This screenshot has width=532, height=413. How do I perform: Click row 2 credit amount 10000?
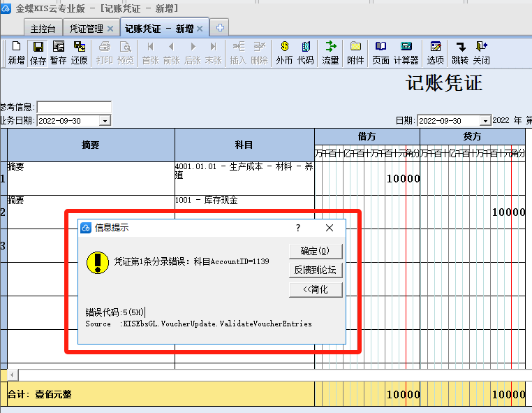coord(508,212)
